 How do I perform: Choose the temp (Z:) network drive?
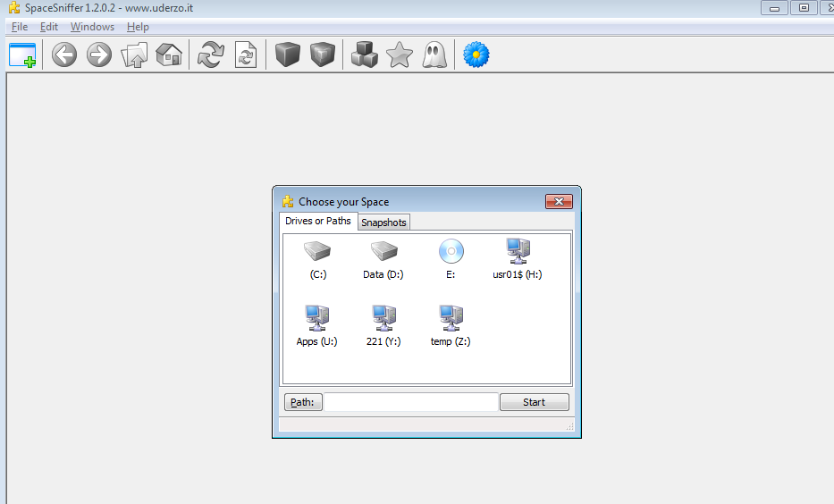click(x=451, y=324)
